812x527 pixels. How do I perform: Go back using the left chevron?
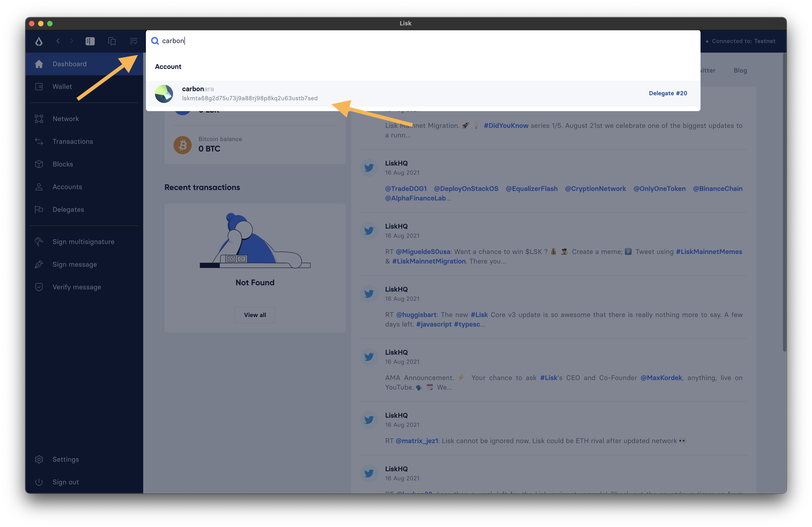click(58, 41)
